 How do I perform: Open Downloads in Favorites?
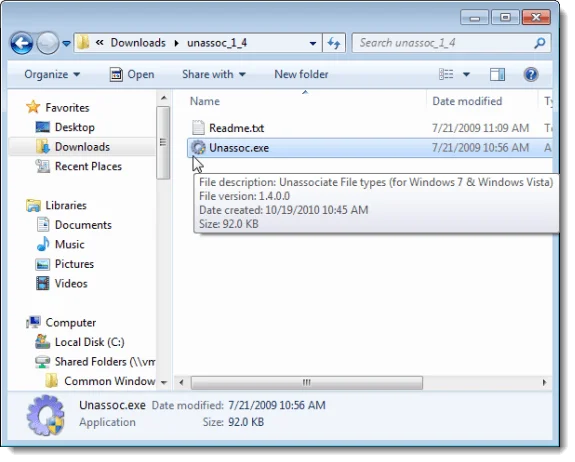(x=82, y=147)
